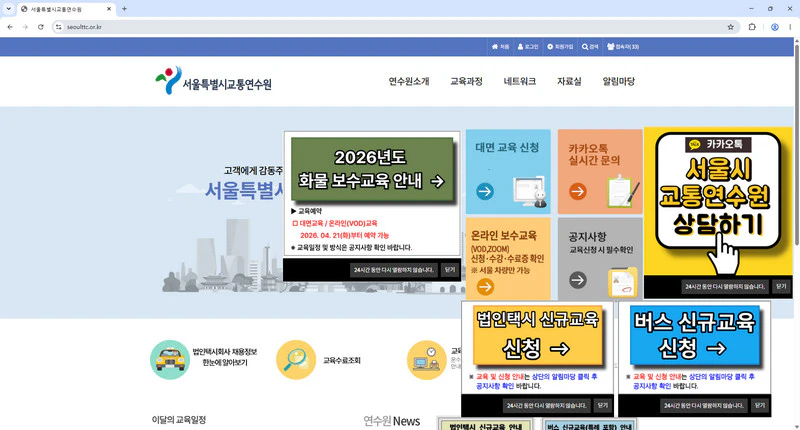Image resolution: width=800 pixels, height=430 pixels.
Task: Select 24-hour hide on 버스 신규교육 popup
Action: (704, 406)
